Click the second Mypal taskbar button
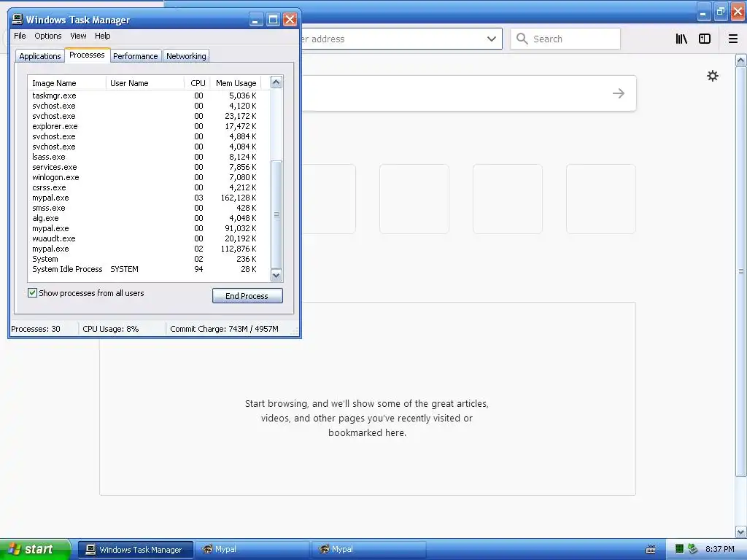 click(368, 550)
